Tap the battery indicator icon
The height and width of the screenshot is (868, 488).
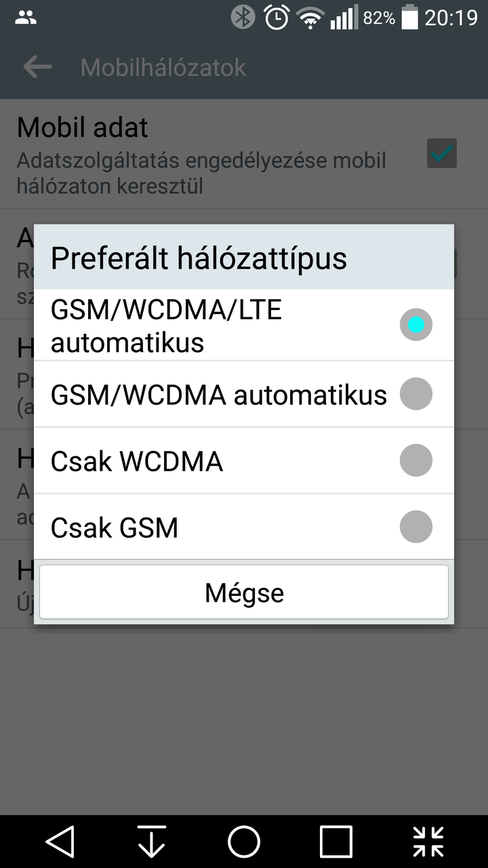tap(409, 18)
